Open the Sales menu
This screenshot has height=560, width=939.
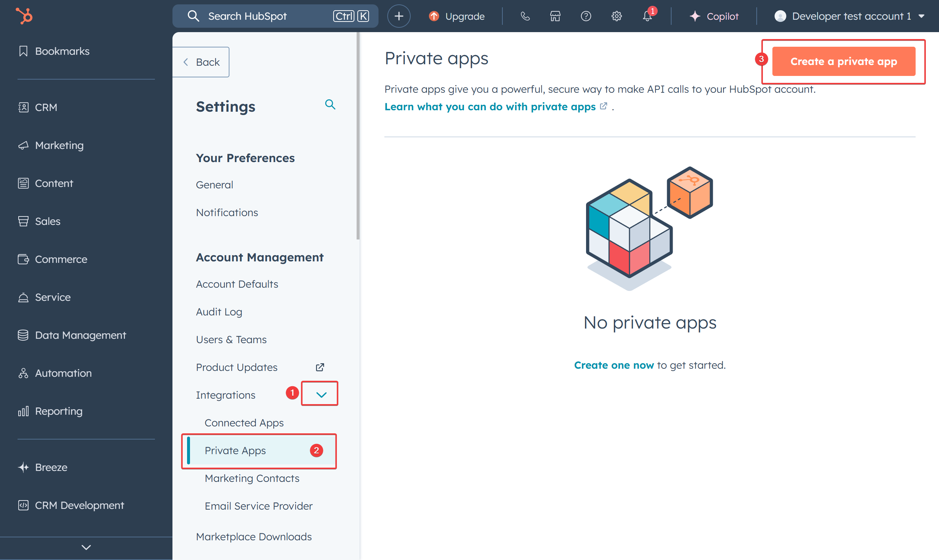39,221
